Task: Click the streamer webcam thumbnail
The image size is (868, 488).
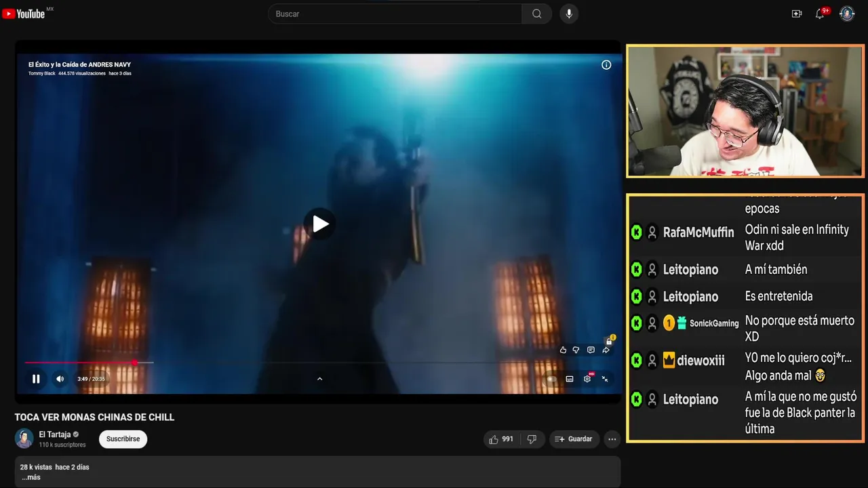Action: coord(745,111)
